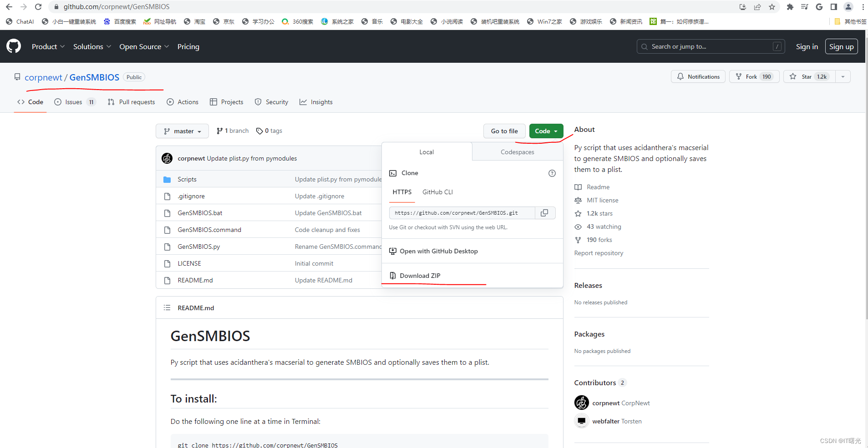Image resolution: width=868 pixels, height=448 pixels.
Task: Click the browser forward arrow
Action: coord(24,7)
